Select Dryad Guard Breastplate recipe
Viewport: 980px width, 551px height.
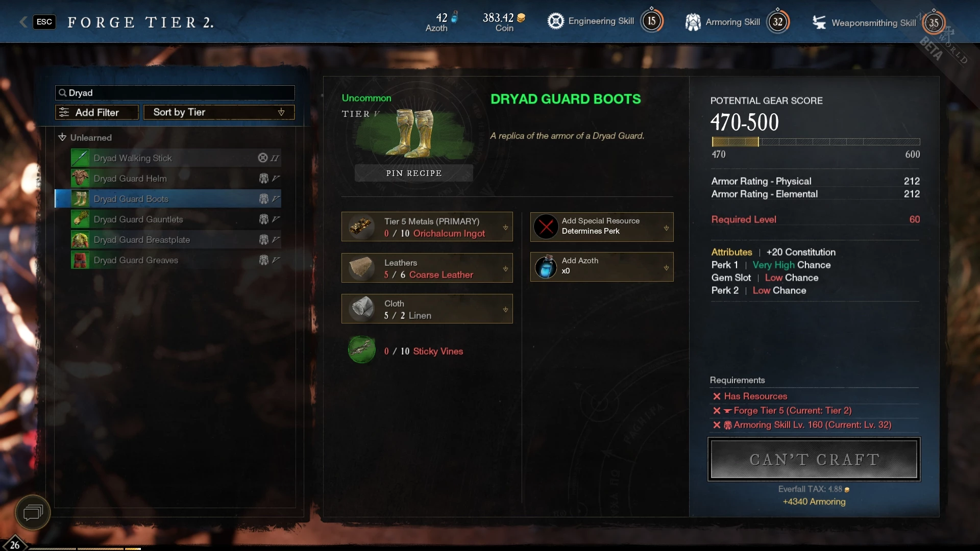tap(176, 240)
